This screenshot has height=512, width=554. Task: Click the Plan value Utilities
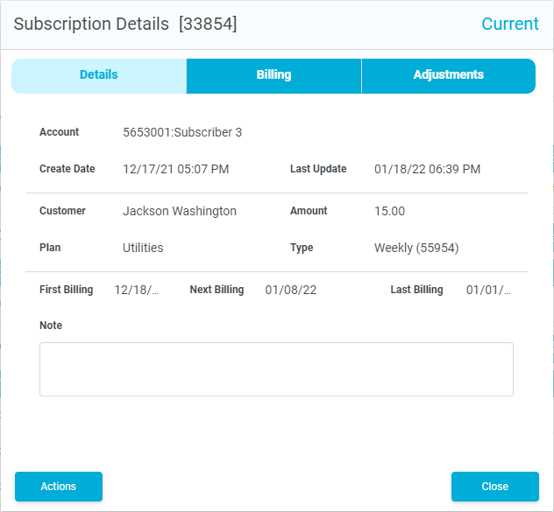[143, 248]
